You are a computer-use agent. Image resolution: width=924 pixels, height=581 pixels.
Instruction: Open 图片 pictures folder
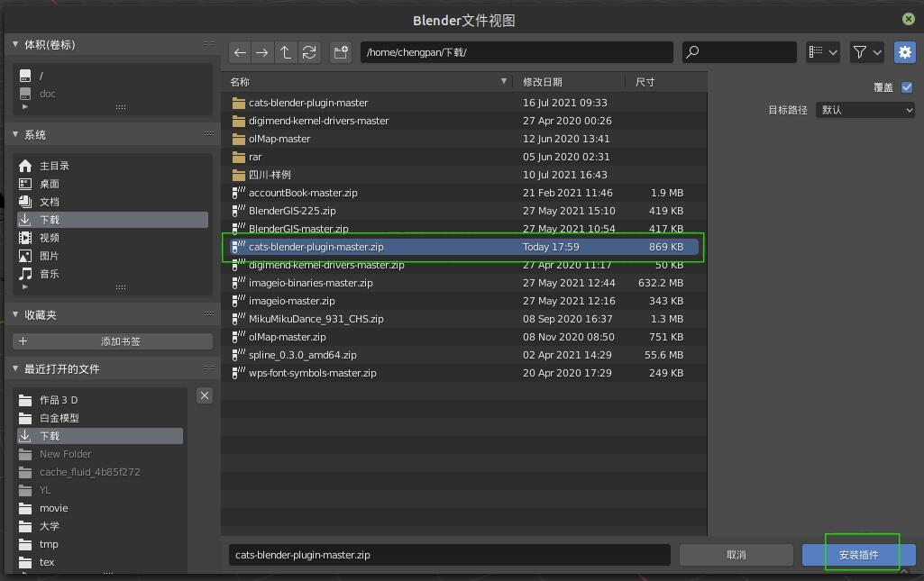(113, 256)
